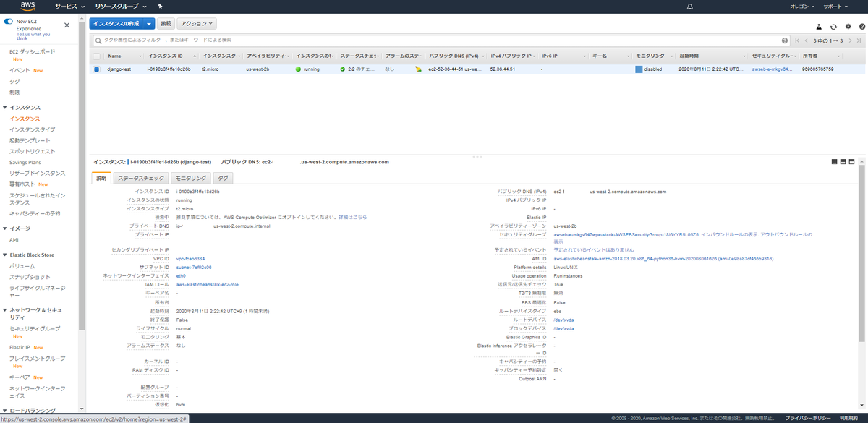
Task: Open the 詳細はこちら Compute Optimizer link
Action: coord(352,217)
